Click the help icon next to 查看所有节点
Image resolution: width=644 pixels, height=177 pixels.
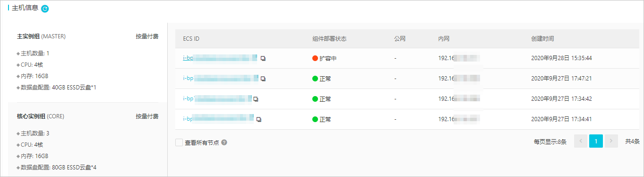tap(224, 142)
